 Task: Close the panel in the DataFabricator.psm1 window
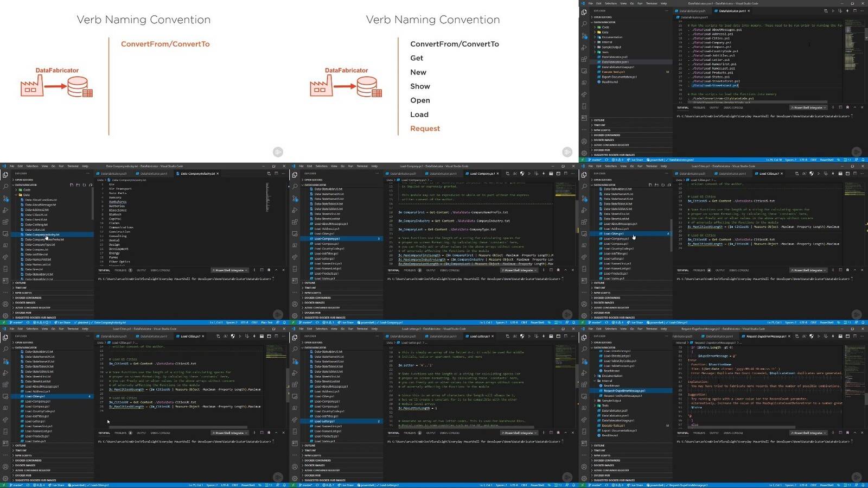click(862, 107)
